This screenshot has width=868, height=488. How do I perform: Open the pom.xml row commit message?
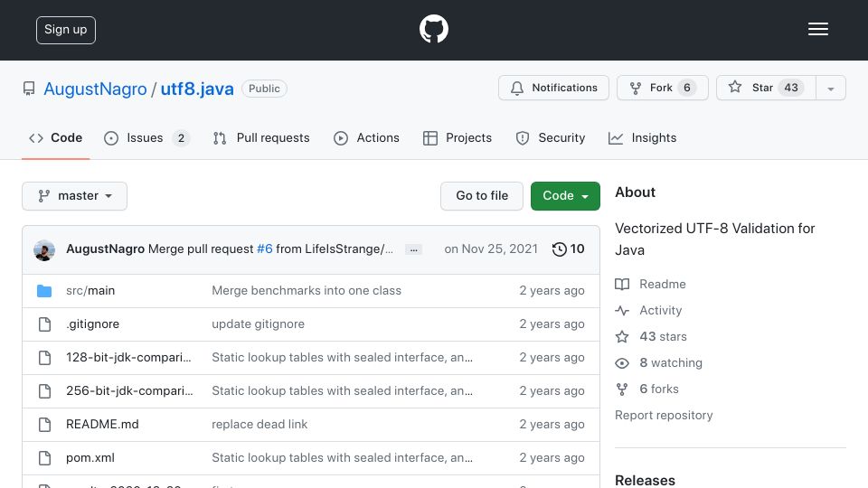(342, 457)
